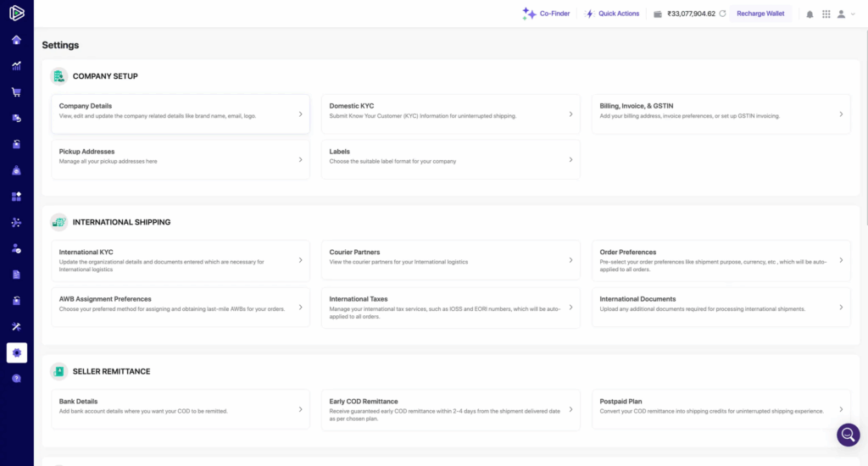Expand the user profile dropdown
Viewport: 868px width, 466px height.
[846, 14]
